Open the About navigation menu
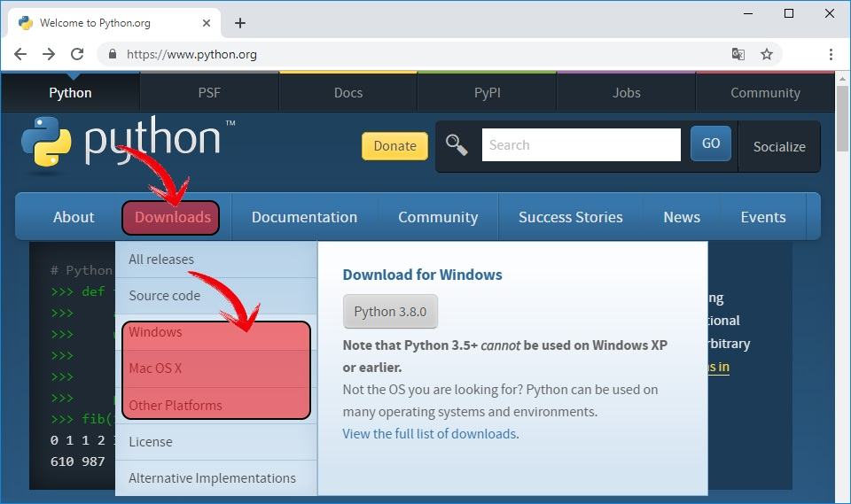The image size is (851, 504). pos(74,217)
